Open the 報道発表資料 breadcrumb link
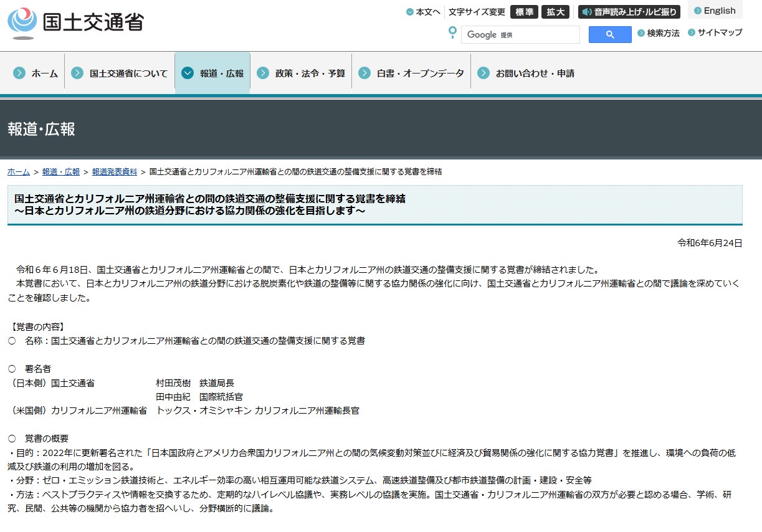Image resolution: width=762 pixels, height=532 pixels. (x=115, y=171)
